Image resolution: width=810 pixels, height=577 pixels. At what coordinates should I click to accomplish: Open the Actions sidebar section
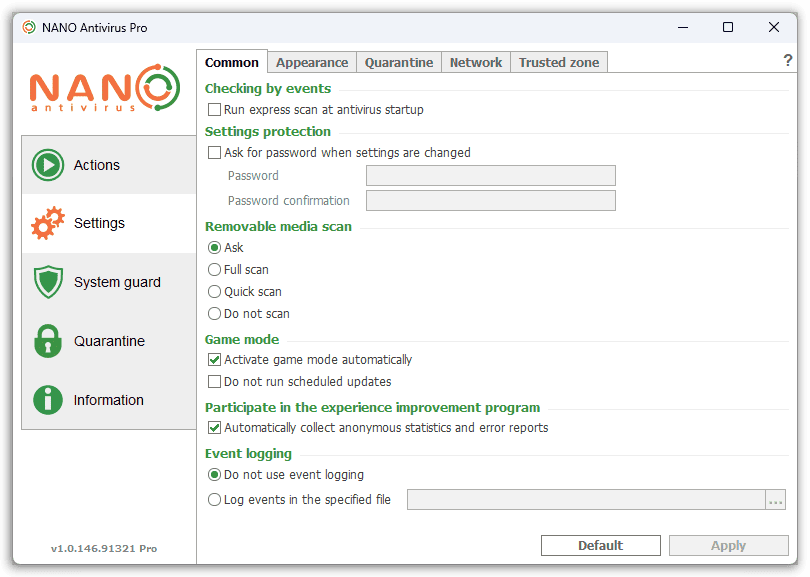(109, 165)
